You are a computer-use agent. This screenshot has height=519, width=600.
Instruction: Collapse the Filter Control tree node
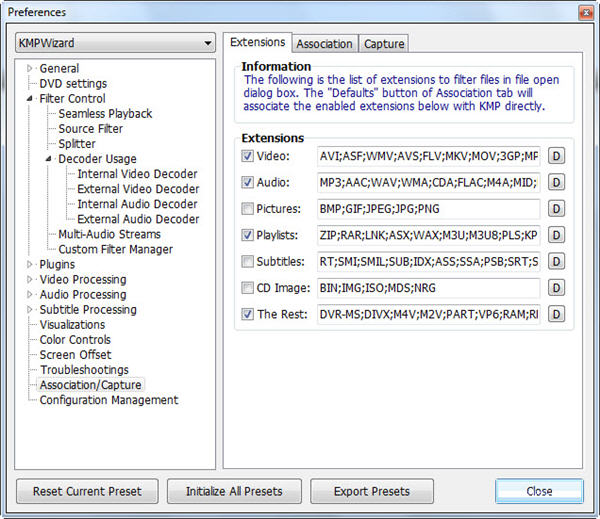click(x=31, y=99)
